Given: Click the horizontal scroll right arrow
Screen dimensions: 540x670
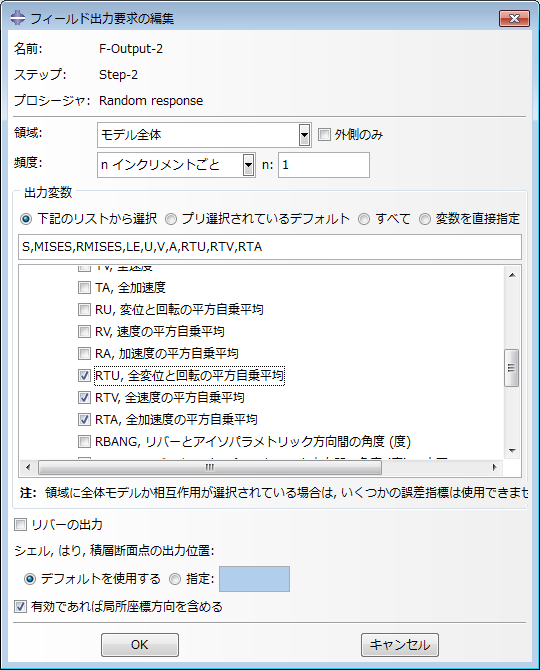Looking at the screenshot, I should pos(495,467).
